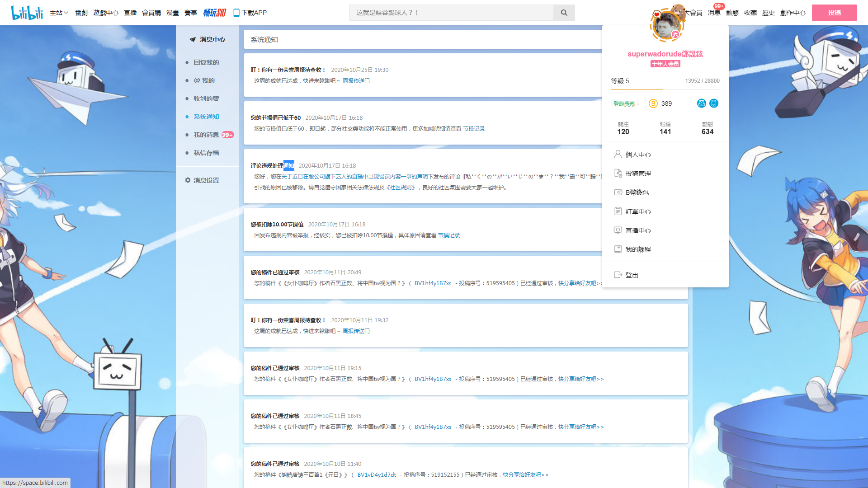This screenshot has width=868, height=488.
Task: Click the username superwadorude in profile card
Action: 665,54
